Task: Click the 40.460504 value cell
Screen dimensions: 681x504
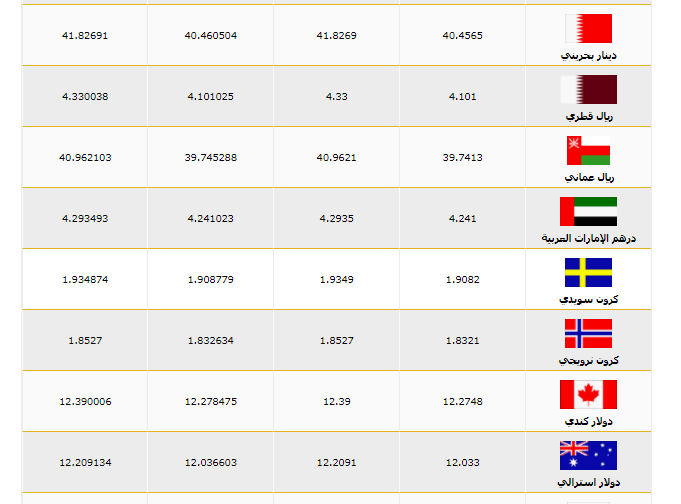Action: 210,35
